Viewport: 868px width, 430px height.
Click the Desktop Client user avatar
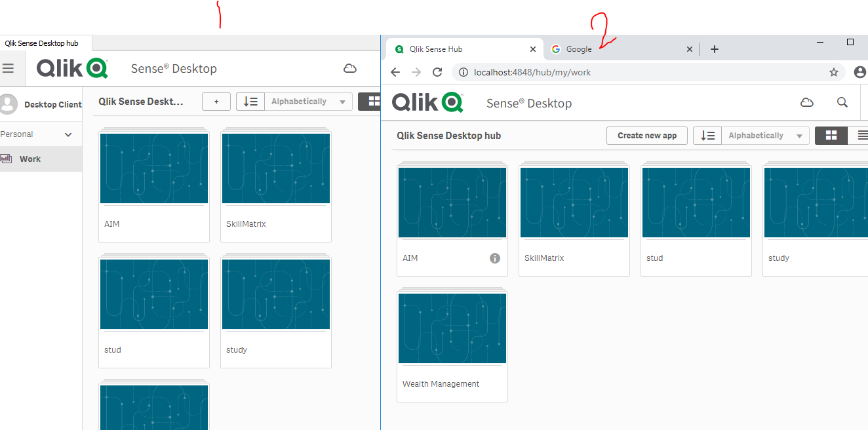coord(9,104)
